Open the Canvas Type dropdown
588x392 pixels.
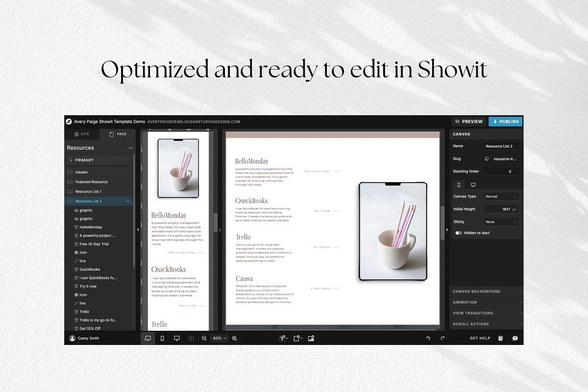pos(501,196)
